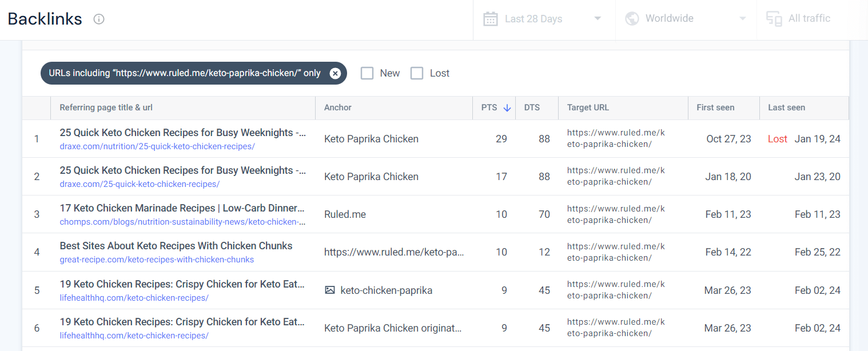Click the All traffic devices icon
The image size is (868, 351).
pos(774,19)
